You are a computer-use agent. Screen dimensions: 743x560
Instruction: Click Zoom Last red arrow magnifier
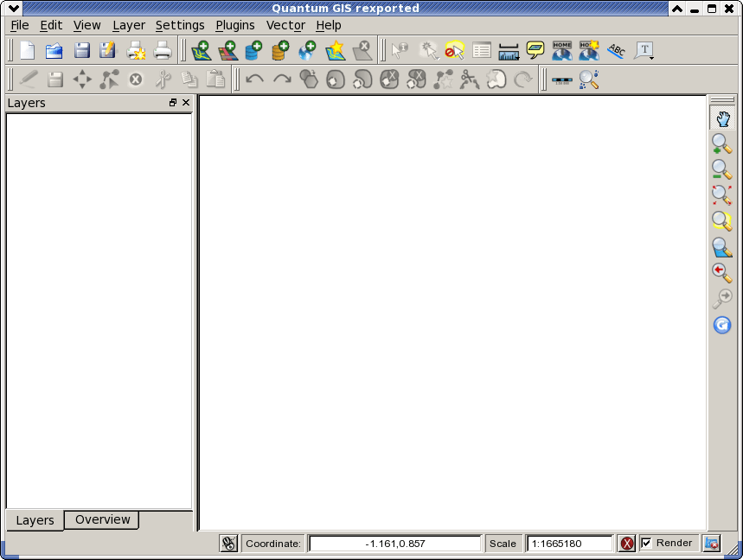[x=721, y=273]
